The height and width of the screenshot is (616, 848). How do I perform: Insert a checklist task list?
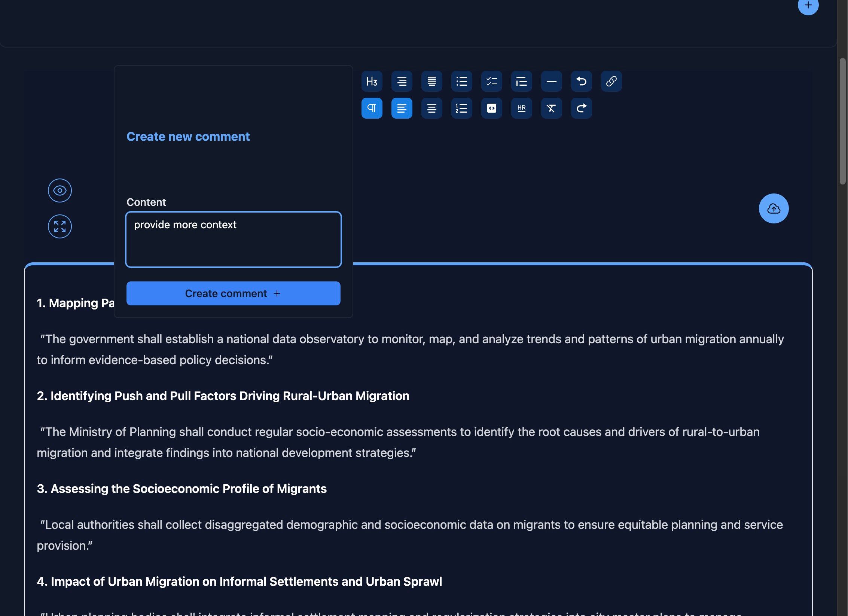pyautogui.click(x=491, y=81)
